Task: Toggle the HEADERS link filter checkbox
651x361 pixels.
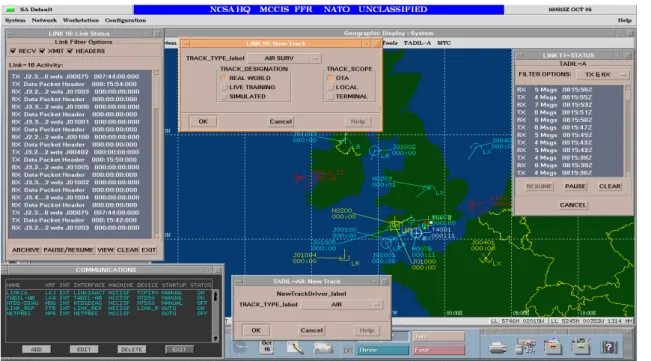Action: point(70,51)
